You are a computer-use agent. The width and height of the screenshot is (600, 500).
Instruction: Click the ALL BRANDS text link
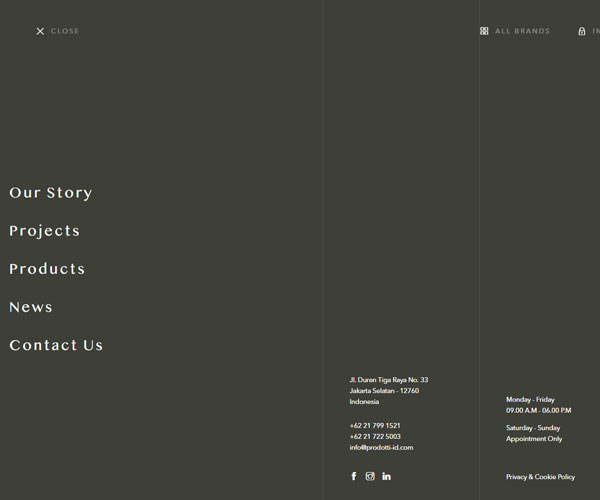tap(522, 31)
